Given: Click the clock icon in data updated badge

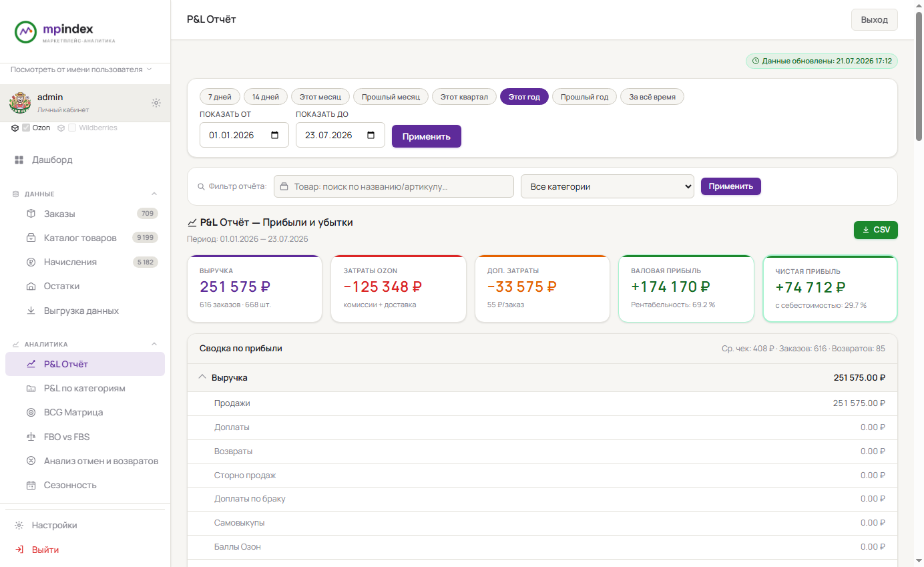Looking at the screenshot, I should pyautogui.click(x=756, y=61).
